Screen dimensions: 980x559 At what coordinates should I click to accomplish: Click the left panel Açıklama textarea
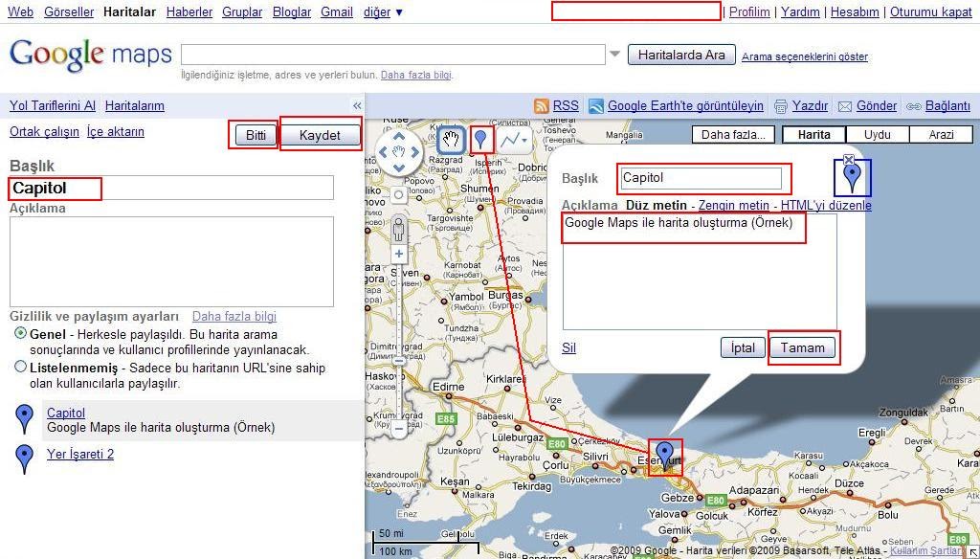pyautogui.click(x=171, y=262)
